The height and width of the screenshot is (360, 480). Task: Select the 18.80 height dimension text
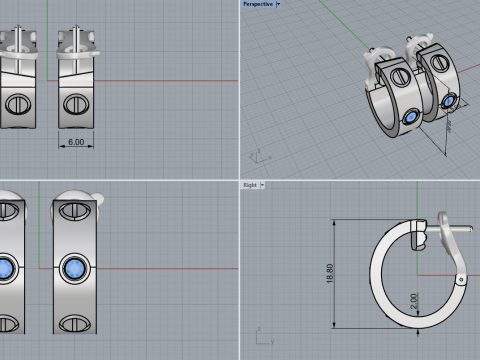tap(330, 274)
